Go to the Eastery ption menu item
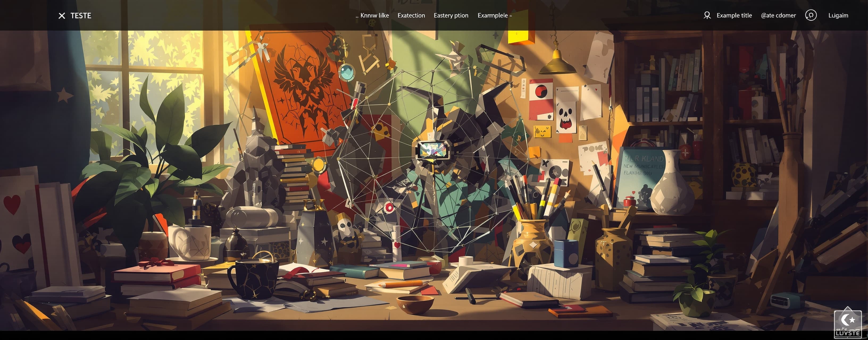This screenshot has width=868, height=340. pos(451,15)
